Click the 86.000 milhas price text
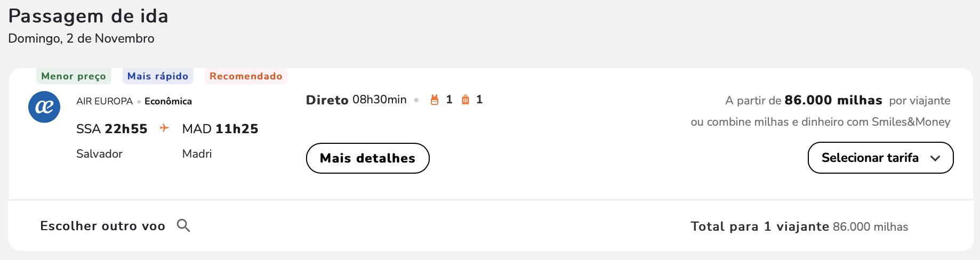Image resolution: width=980 pixels, height=260 pixels. [x=833, y=100]
